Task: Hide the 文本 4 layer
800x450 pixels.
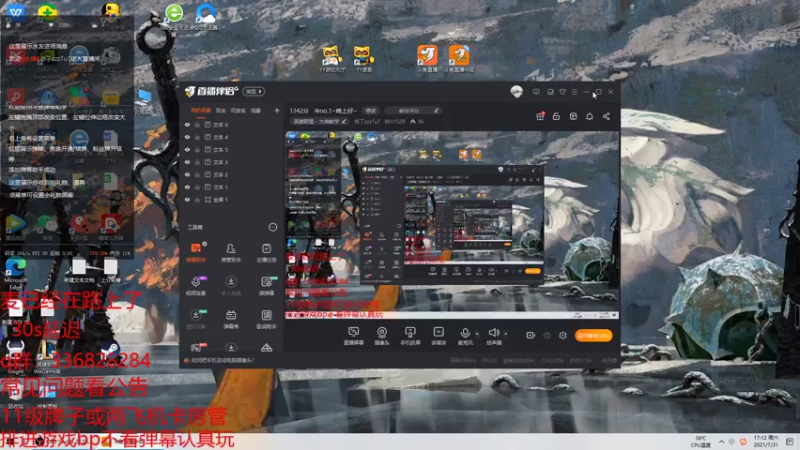Action: (x=187, y=137)
